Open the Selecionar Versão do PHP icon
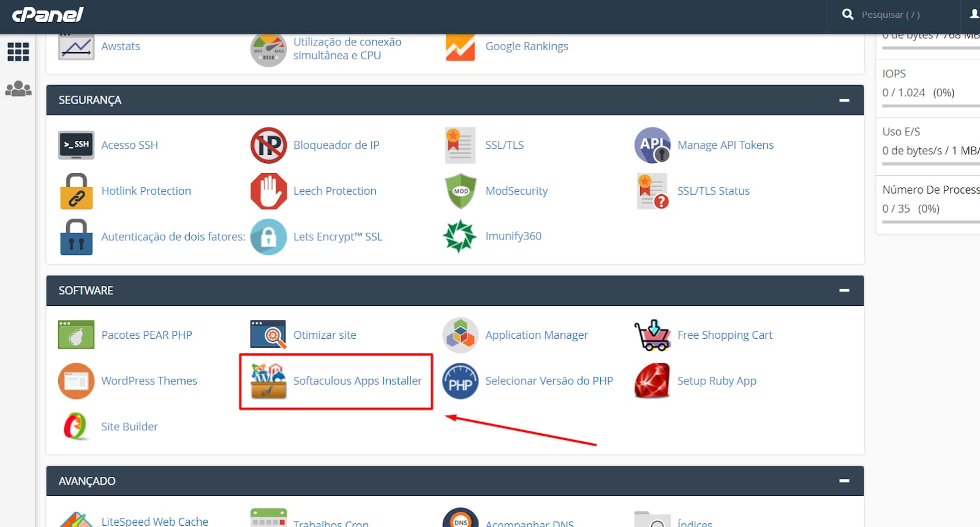The width and height of the screenshot is (980, 527). pos(461,381)
